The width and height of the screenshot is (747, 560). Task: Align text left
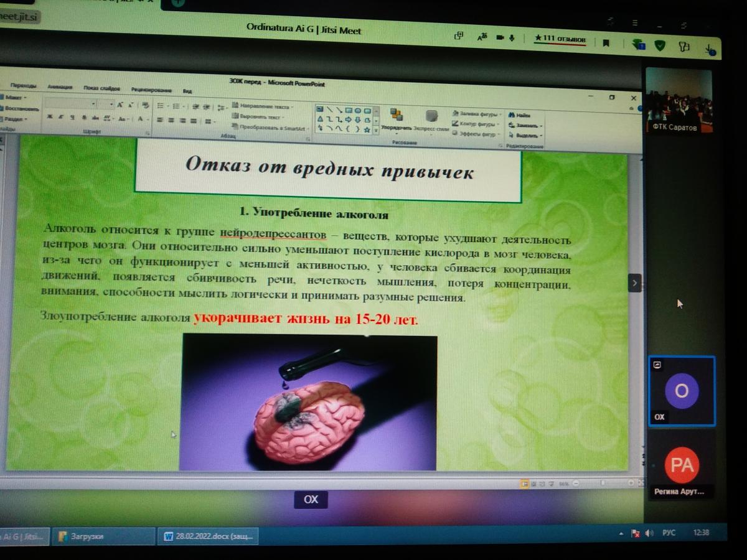[x=160, y=120]
